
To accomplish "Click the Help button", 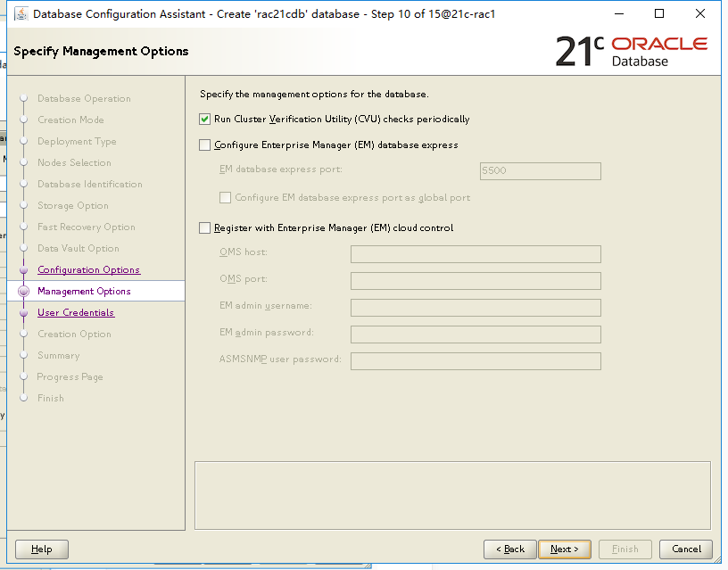I will tap(42, 549).
